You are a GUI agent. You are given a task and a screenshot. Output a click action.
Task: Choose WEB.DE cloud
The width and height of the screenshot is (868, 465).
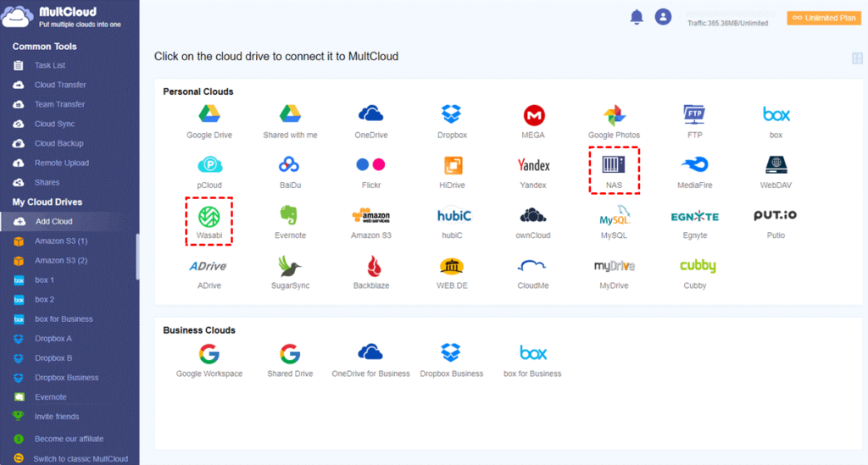(452, 273)
